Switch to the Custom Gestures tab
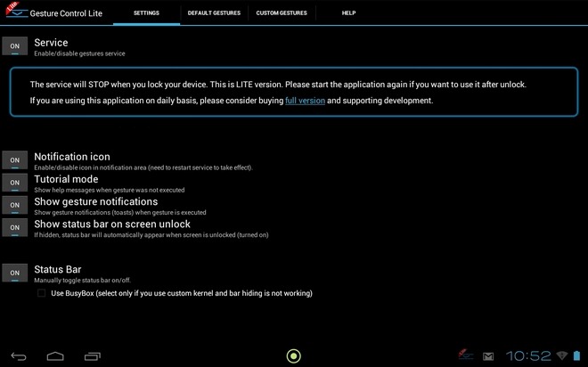Image resolution: width=588 pixels, height=367 pixels. coord(282,12)
